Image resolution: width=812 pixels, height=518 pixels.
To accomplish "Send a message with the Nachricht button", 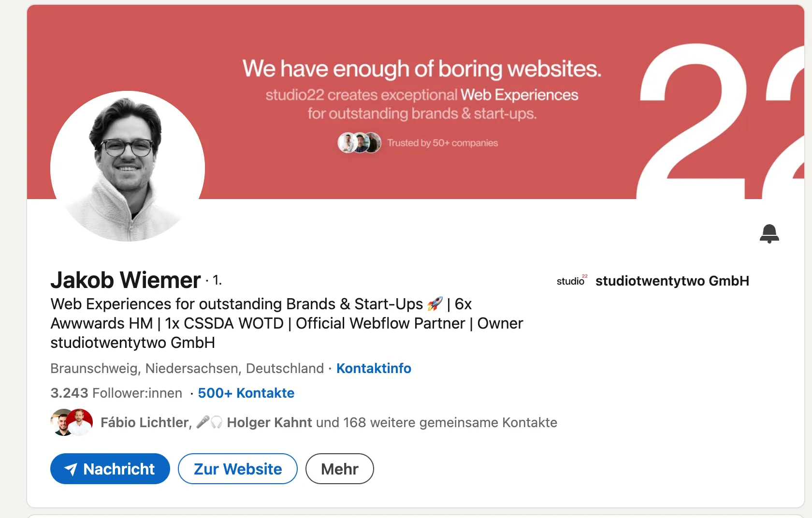I will click(110, 469).
